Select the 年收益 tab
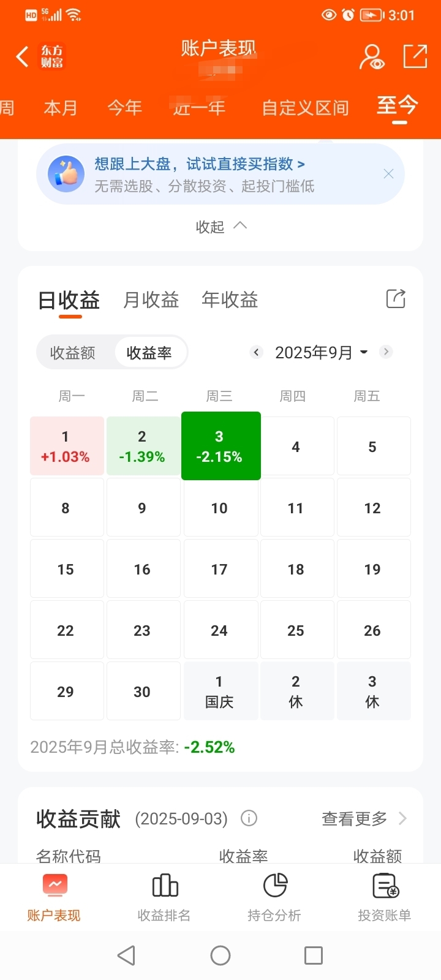Image resolution: width=441 pixels, height=980 pixels. tap(230, 300)
